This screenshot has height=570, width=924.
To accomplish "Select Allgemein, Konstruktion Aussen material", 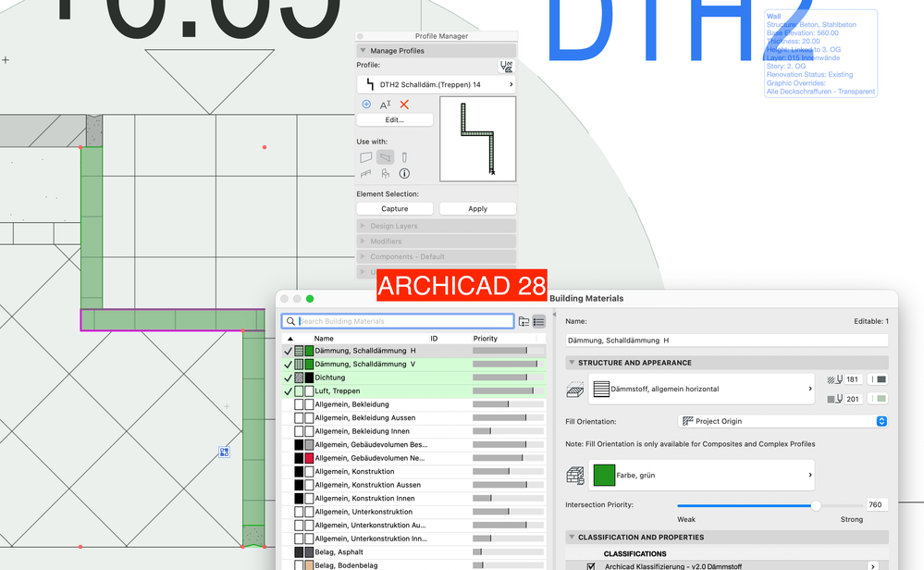I will [x=413, y=485].
